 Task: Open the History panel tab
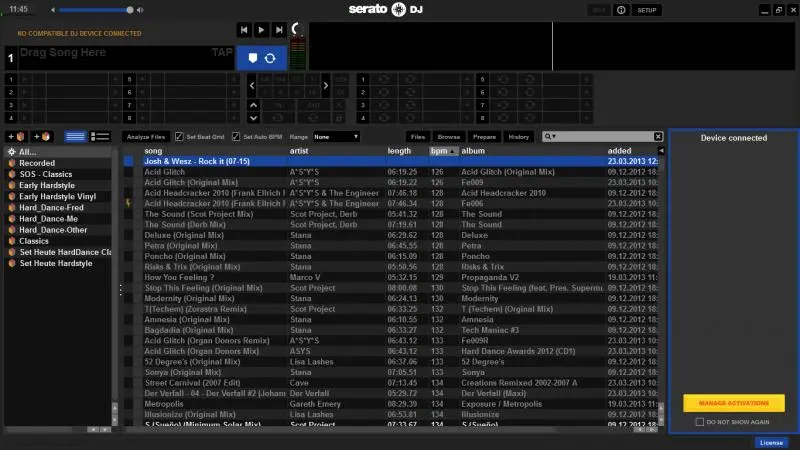[518, 136]
